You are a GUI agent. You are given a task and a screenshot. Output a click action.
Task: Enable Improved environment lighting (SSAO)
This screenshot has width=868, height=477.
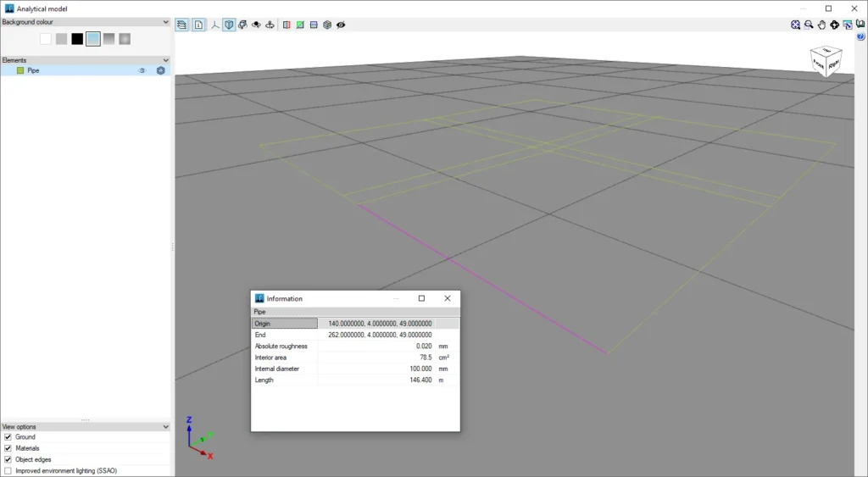(x=8, y=471)
